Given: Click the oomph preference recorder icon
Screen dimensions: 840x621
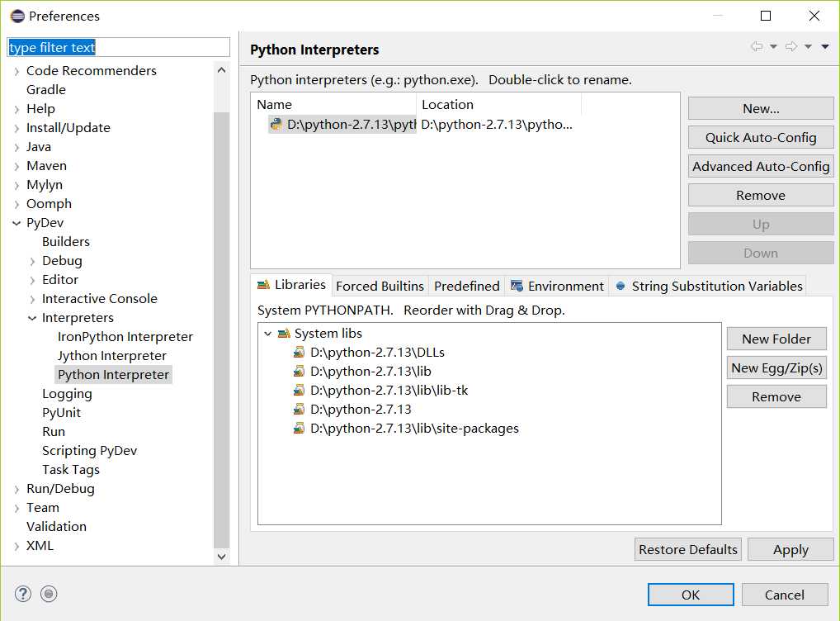Looking at the screenshot, I should (49, 594).
